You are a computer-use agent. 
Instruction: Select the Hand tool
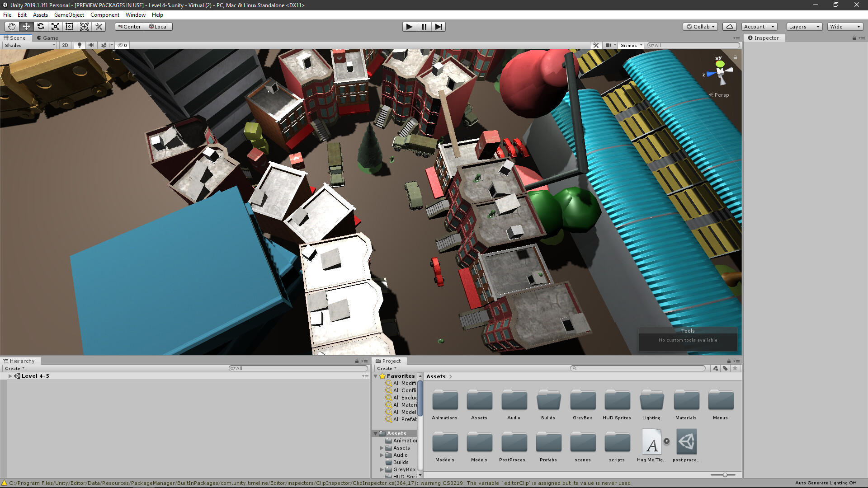coord(12,27)
